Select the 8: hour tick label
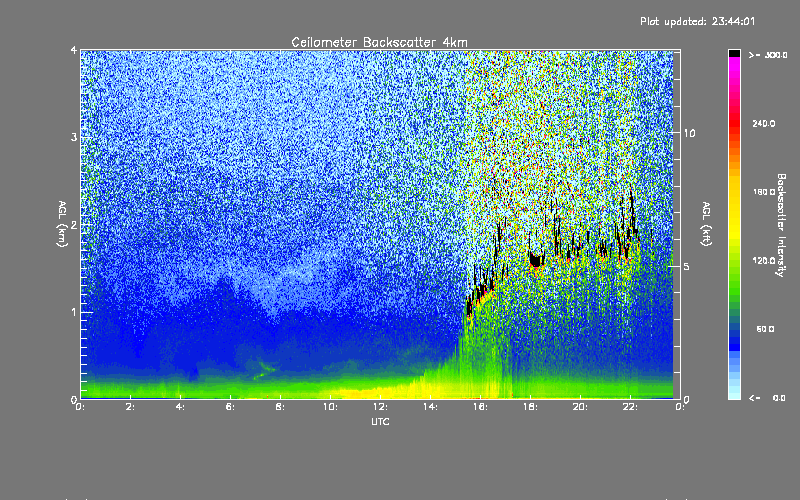The width and height of the screenshot is (800, 500). point(280,407)
